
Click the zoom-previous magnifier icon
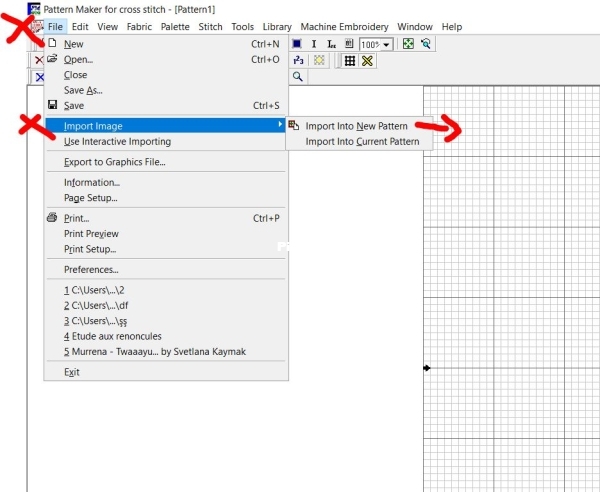(x=426, y=44)
